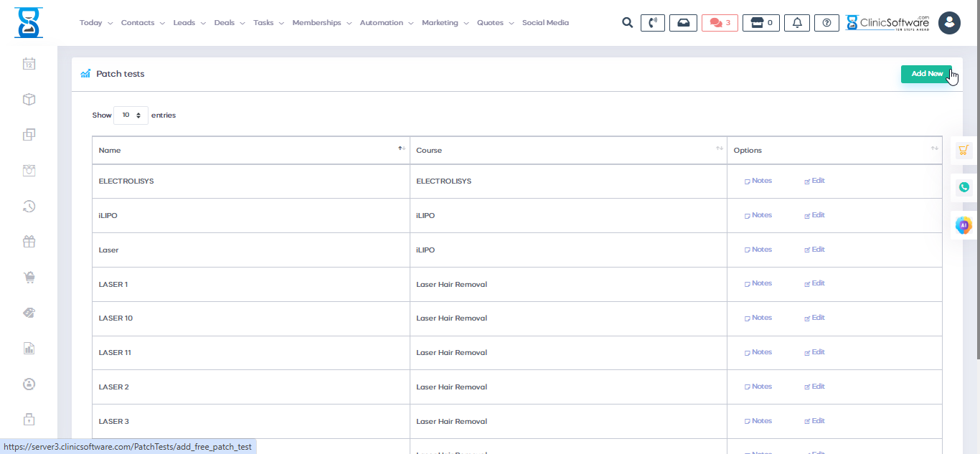Open the Social Media menu item
This screenshot has width=980, height=454.
545,22
